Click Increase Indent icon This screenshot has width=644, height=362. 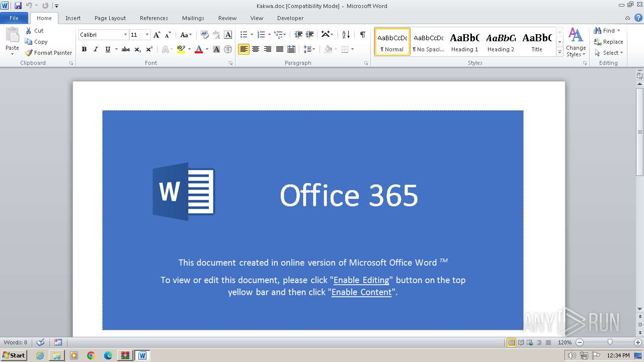pyautogui.click(x=310, y=35)
